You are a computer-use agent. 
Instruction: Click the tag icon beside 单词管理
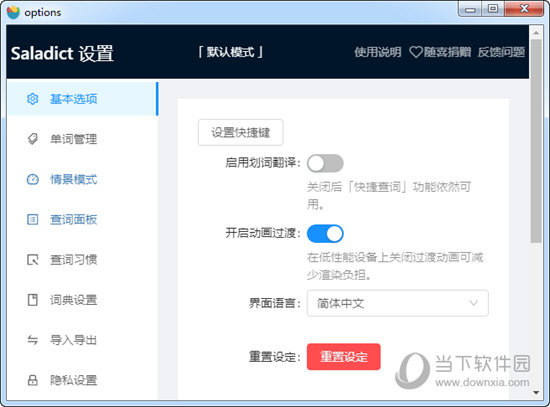coord(33,139)
